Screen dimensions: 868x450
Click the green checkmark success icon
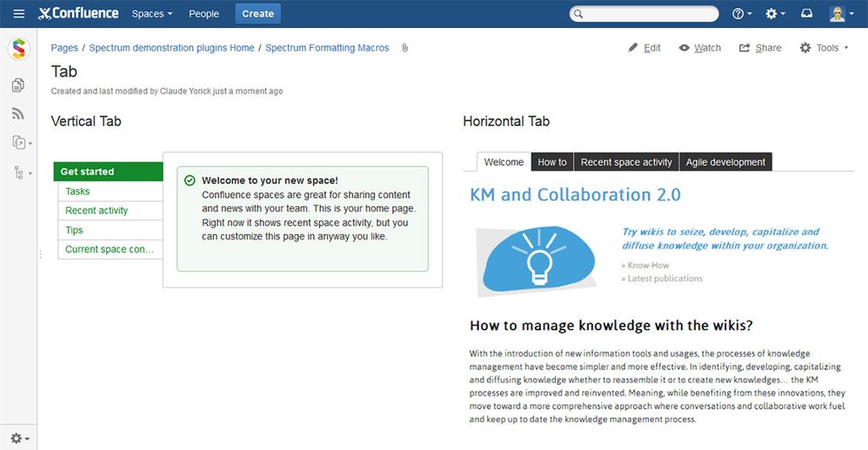[x=190, y=181]
